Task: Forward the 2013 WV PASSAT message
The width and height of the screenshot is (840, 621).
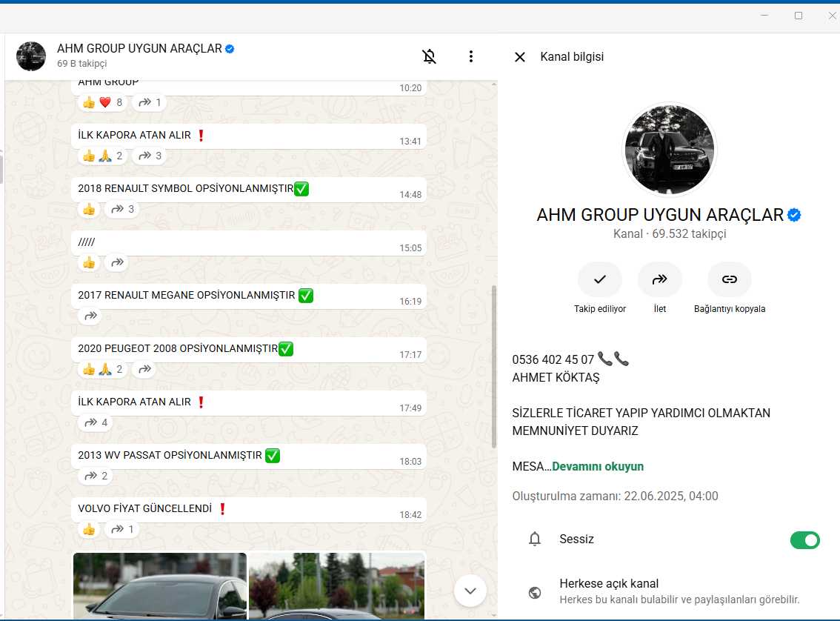Action: [96, 476]
